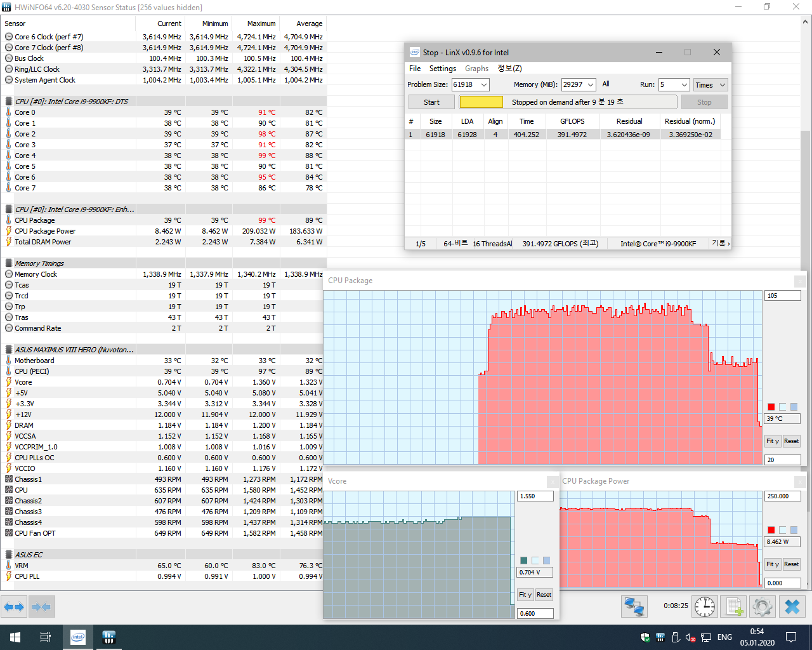Click the clock icon to reset elapsed time
Image resolution: width=812 pixels, height=650 pixels.
point(705,607)
